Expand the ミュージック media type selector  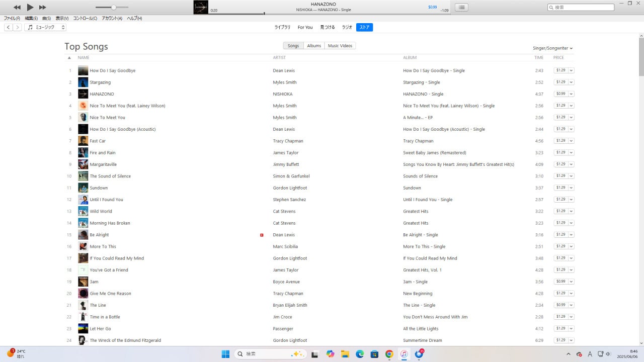tap(45, 27)
